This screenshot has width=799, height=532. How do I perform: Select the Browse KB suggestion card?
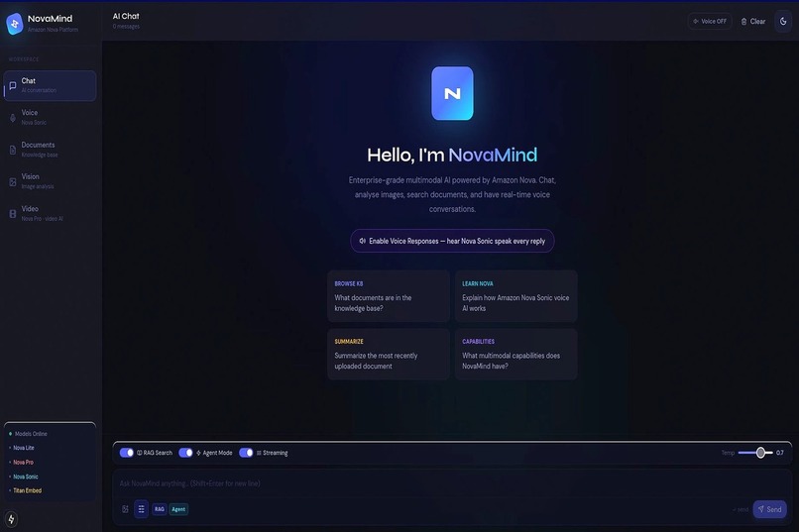pyautogui.click(x=389, y=296)
